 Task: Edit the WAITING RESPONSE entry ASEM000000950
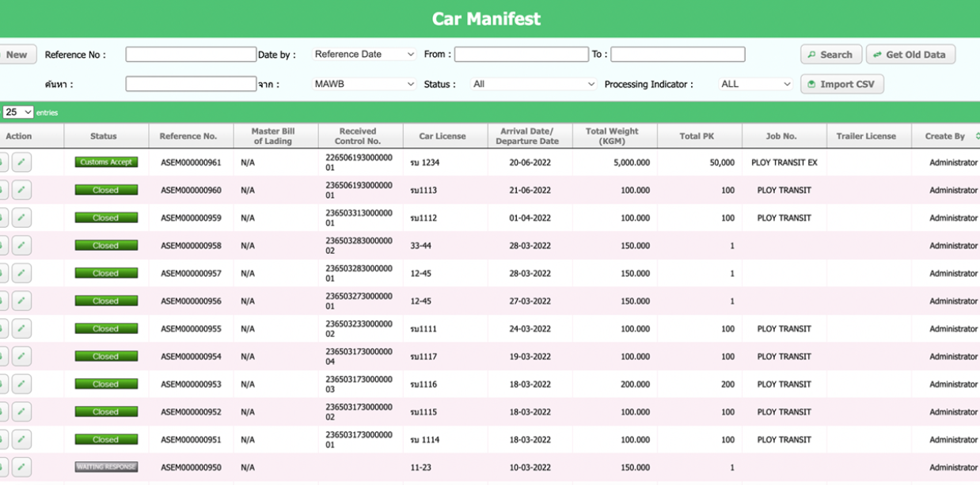pos(21,467)
